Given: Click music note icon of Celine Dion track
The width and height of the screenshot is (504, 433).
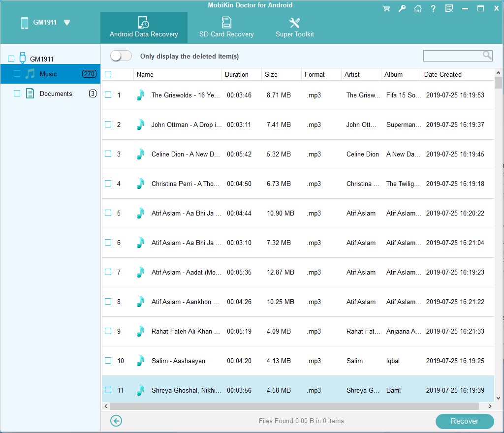Looking at the screenshot, I should pos(140,154).
